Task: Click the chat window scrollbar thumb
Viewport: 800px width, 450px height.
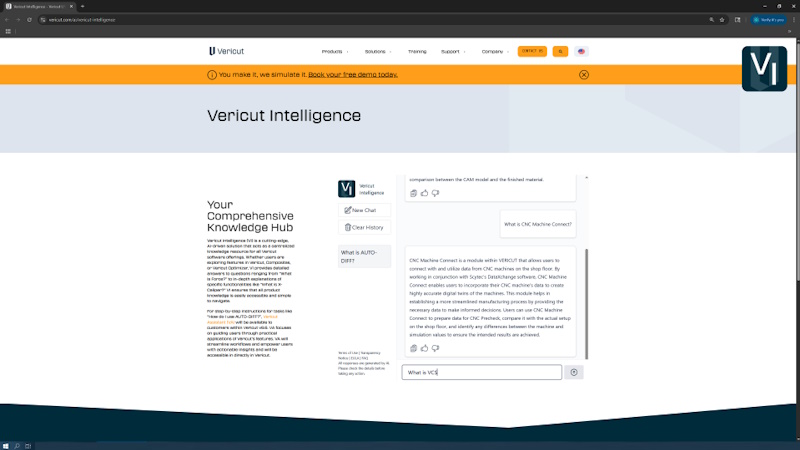Action: pos(587,304)
